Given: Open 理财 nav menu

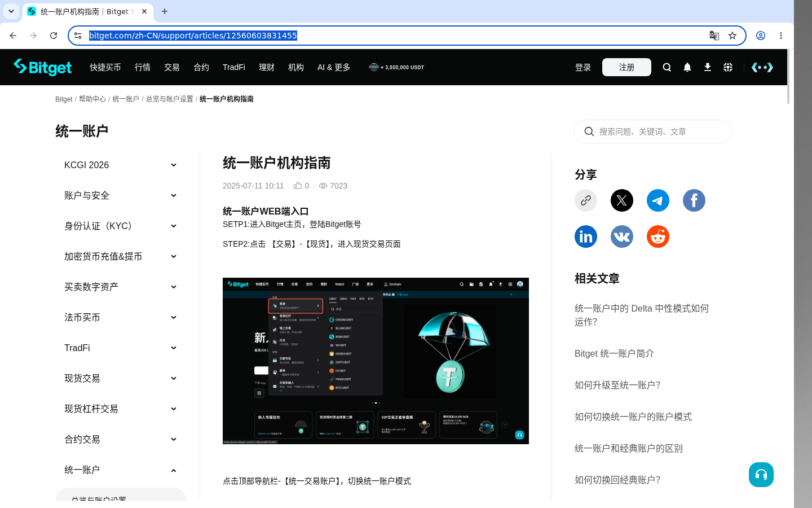Looking at the screenshot, I should pos(267,67).
